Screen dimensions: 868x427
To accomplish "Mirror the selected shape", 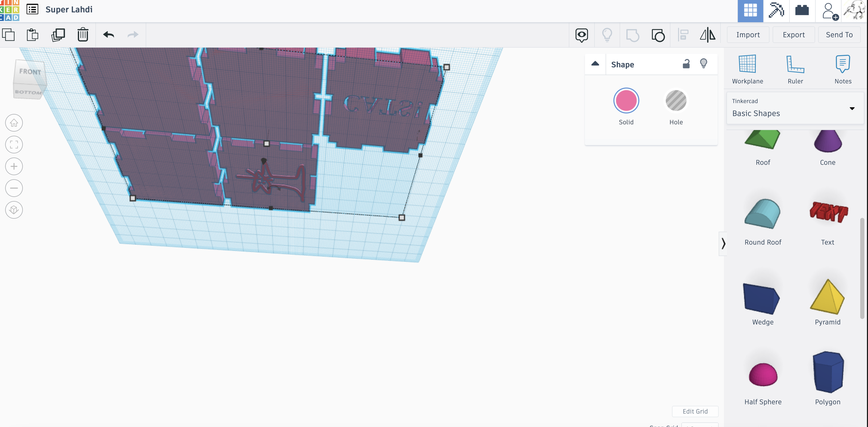I will 708,35.
